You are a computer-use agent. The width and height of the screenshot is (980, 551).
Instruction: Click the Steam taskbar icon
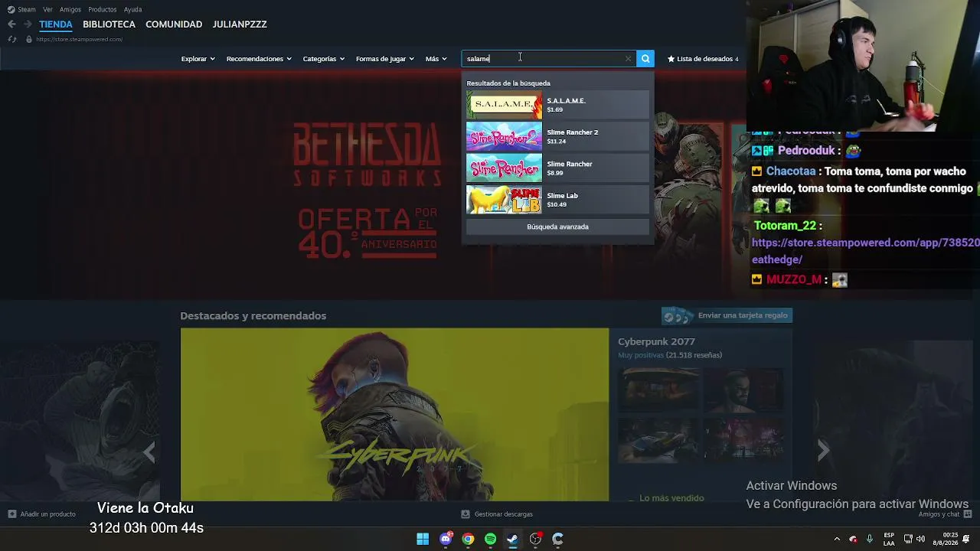click(x=513, y=539)
